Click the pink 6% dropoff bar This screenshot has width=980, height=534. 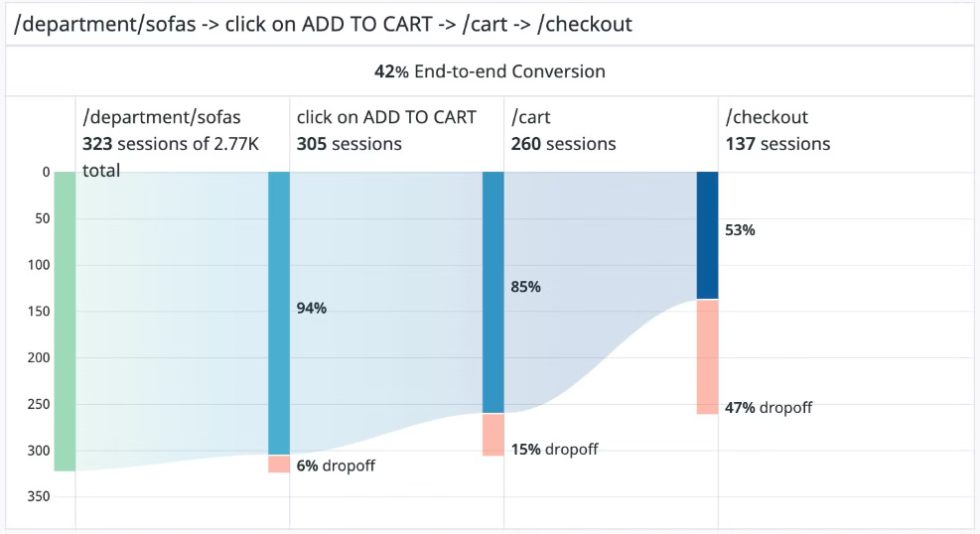[279, 464]
